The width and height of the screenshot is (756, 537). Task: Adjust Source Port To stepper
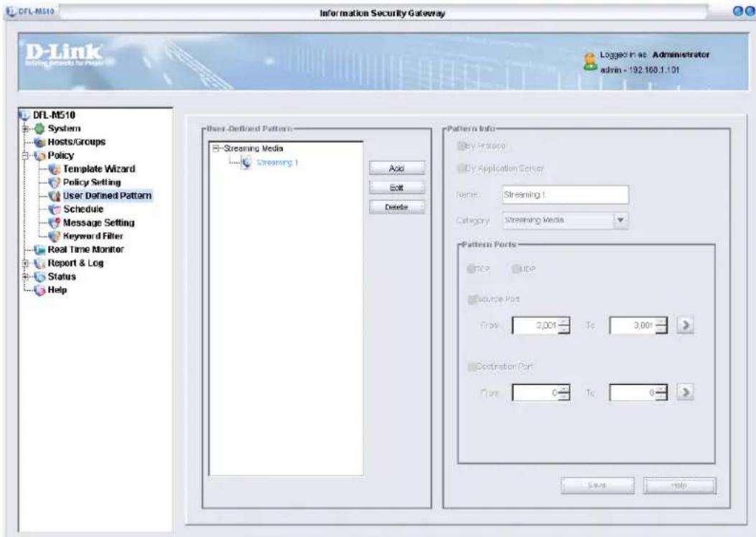point(661,325)
